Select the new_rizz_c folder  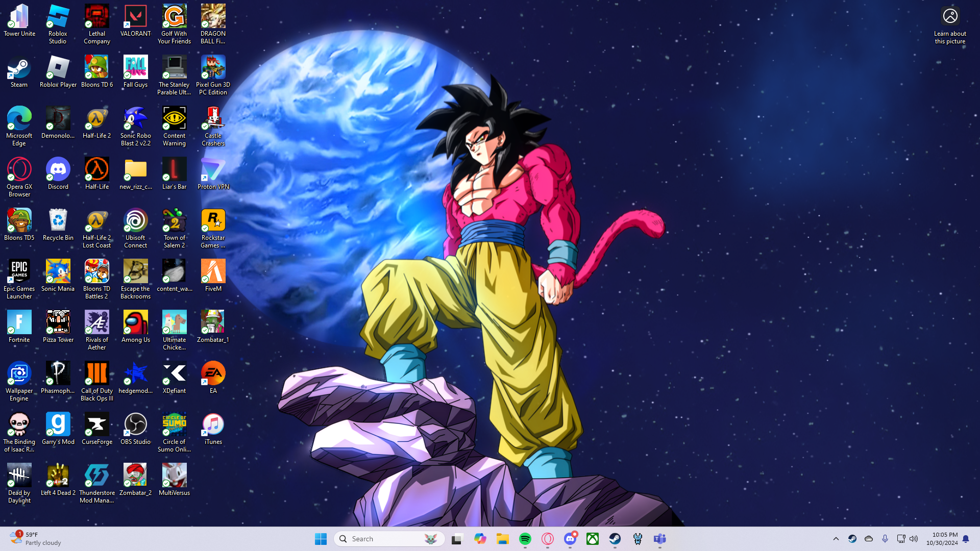136,174
